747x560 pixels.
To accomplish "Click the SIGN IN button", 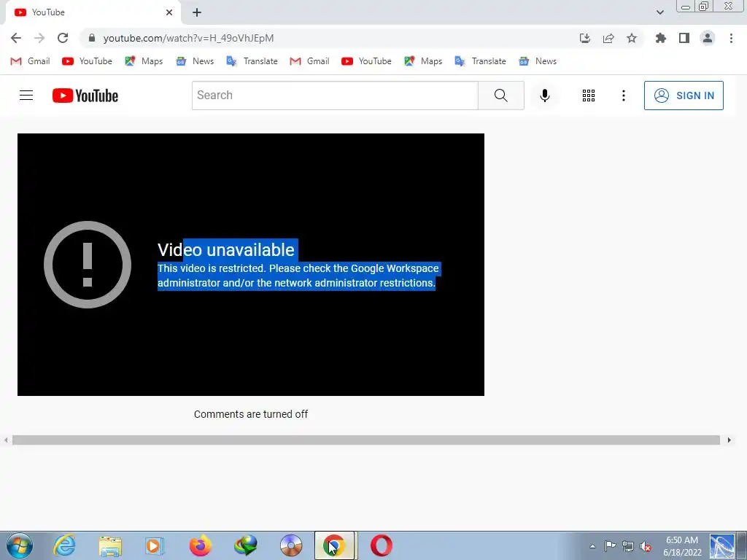I will (x=684, y=96).
